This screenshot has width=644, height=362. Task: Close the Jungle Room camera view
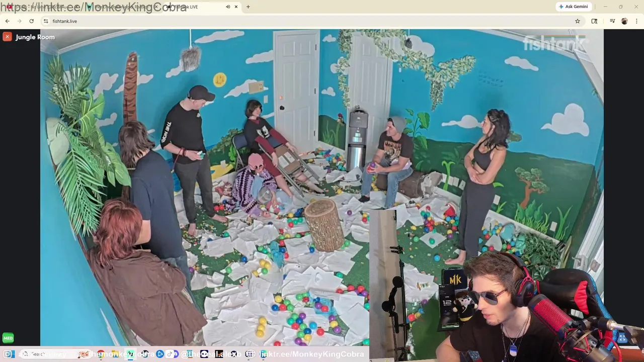click(x=7, y=37)
